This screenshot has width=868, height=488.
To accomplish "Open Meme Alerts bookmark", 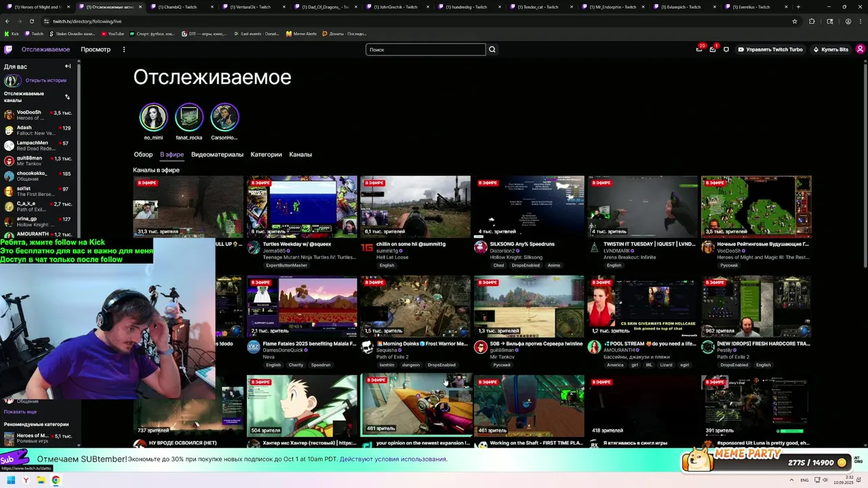I will (x=301, y=33).
